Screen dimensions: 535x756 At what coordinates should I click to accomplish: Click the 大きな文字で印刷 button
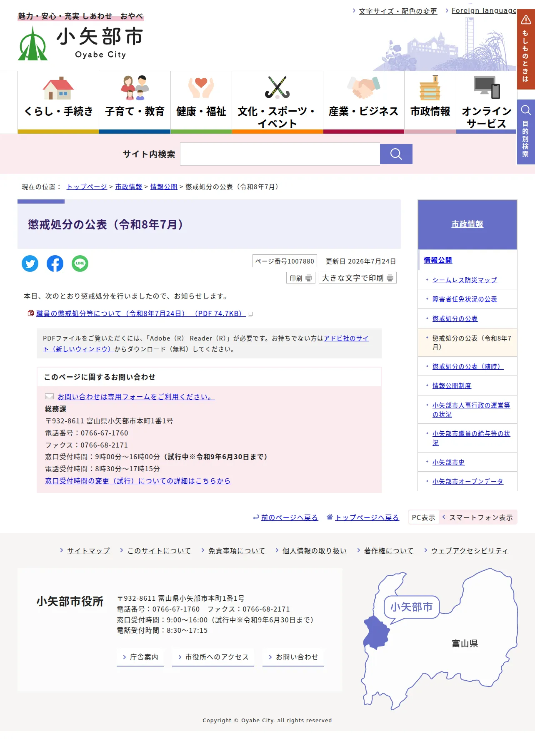click(357, 278)
